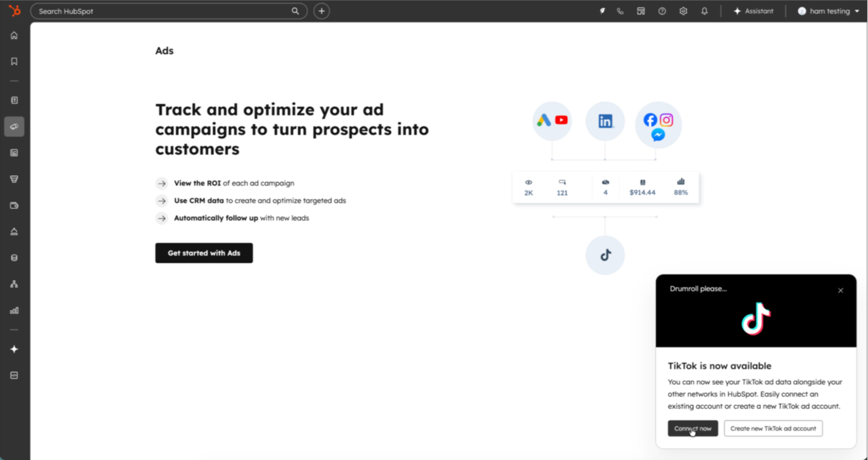Click the Automatically follow up bullet text
The image size is (868, 460).
click(241, 218)
